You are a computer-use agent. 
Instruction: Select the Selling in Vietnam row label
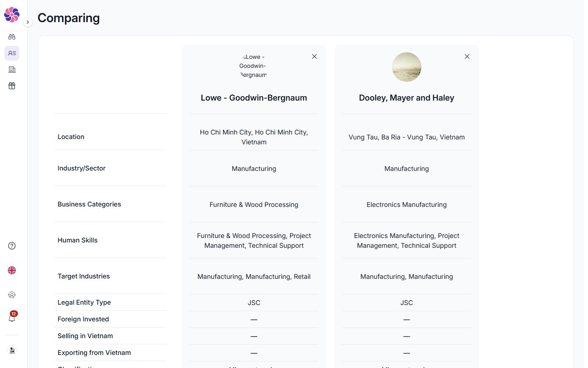coord(85,336)
